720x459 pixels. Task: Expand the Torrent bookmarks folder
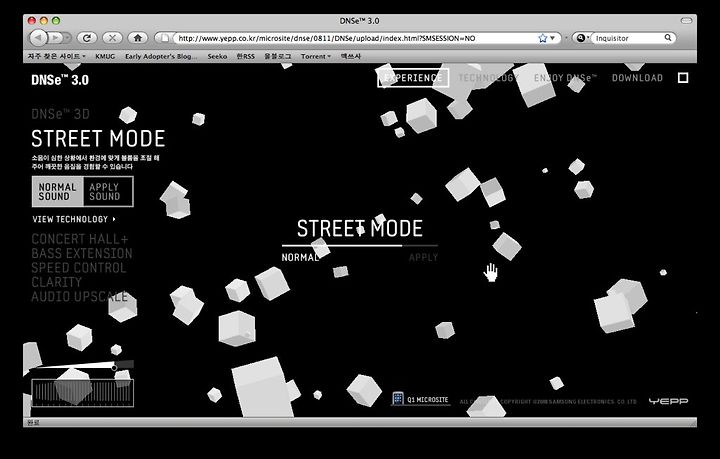(315, 56)
